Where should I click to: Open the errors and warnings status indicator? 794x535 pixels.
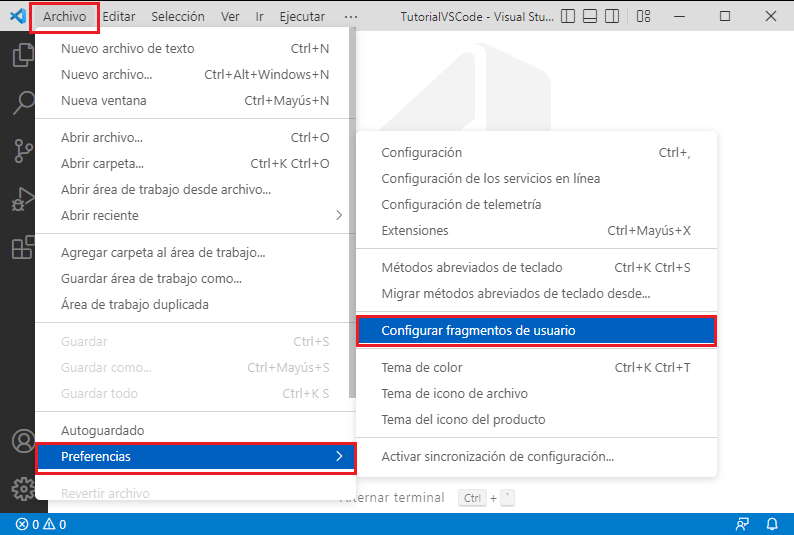[x=41, y=524]
